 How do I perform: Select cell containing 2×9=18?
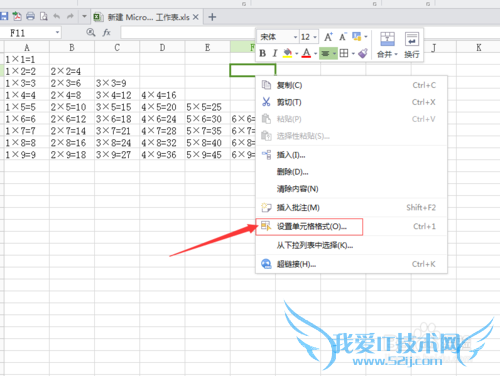[x=72, y=155]
